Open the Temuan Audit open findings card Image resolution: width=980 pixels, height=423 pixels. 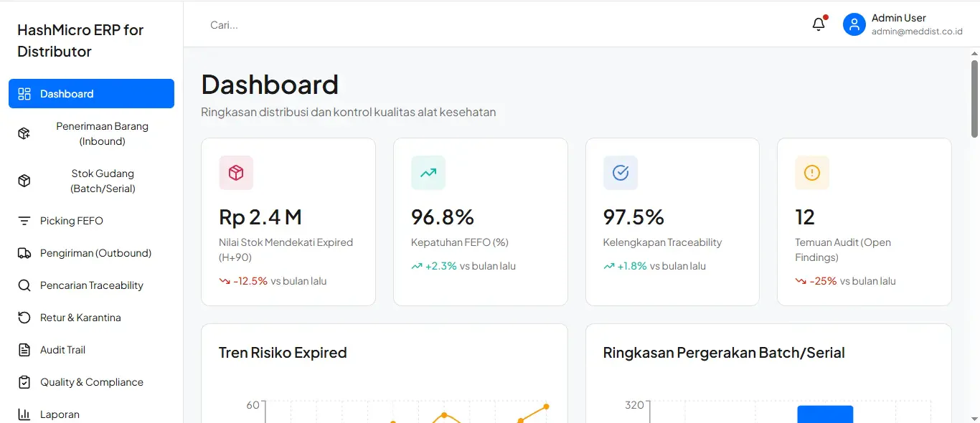(864, 222)
